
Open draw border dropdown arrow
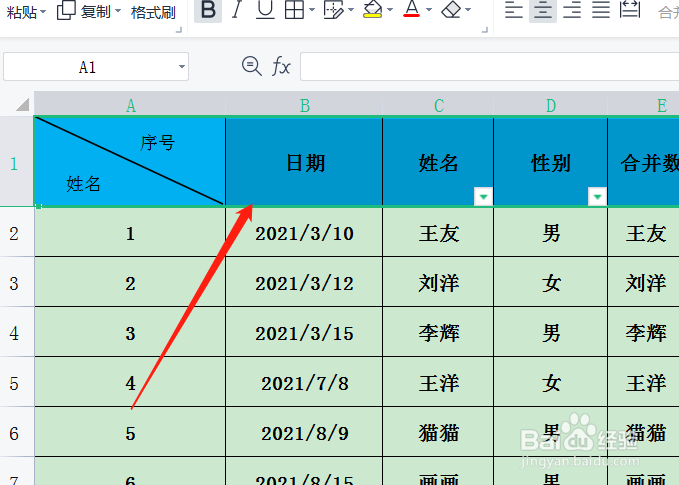(351, 10)
